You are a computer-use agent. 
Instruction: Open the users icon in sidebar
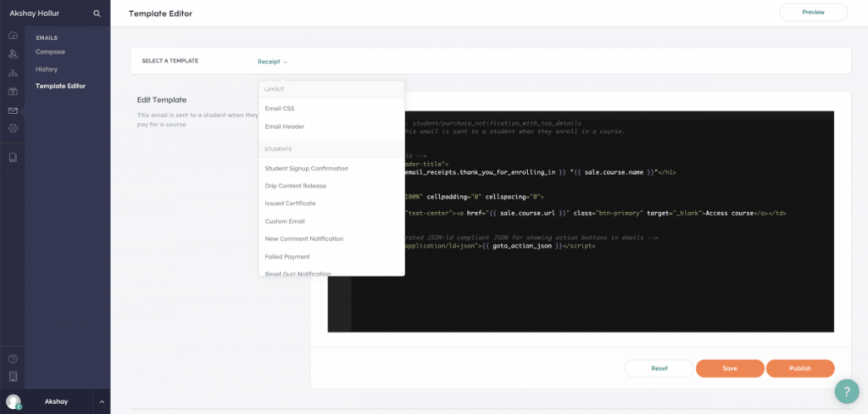[13, 53]
